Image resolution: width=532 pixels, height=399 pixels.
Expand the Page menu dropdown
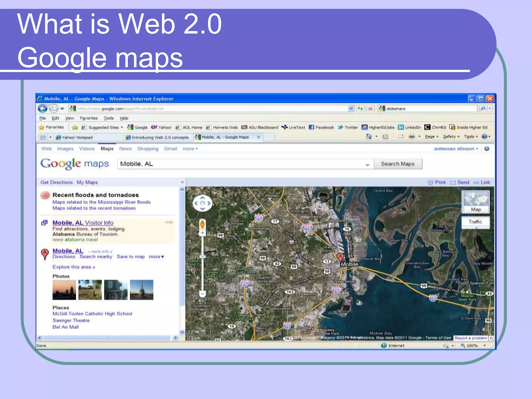432,137
